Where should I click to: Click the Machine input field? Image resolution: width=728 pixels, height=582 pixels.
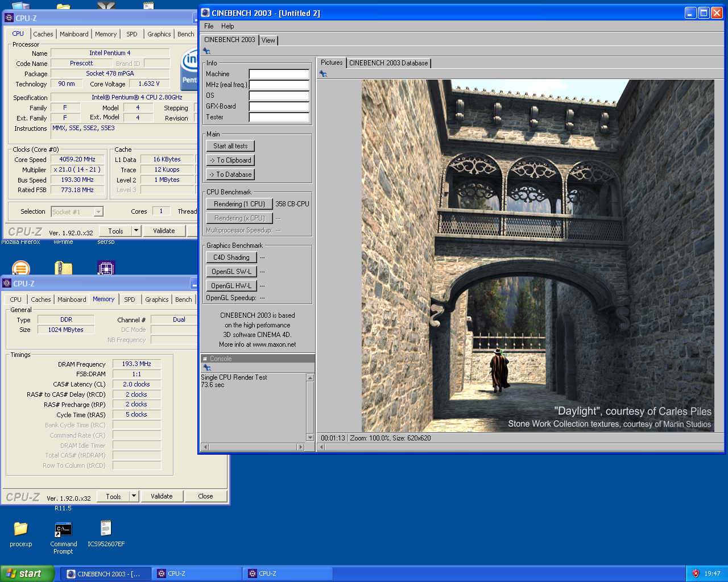point(279,74)
